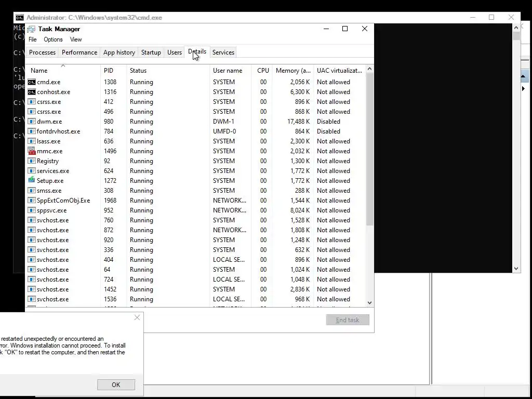Sort by the UAC virtualization column

[x=340, y=71]
